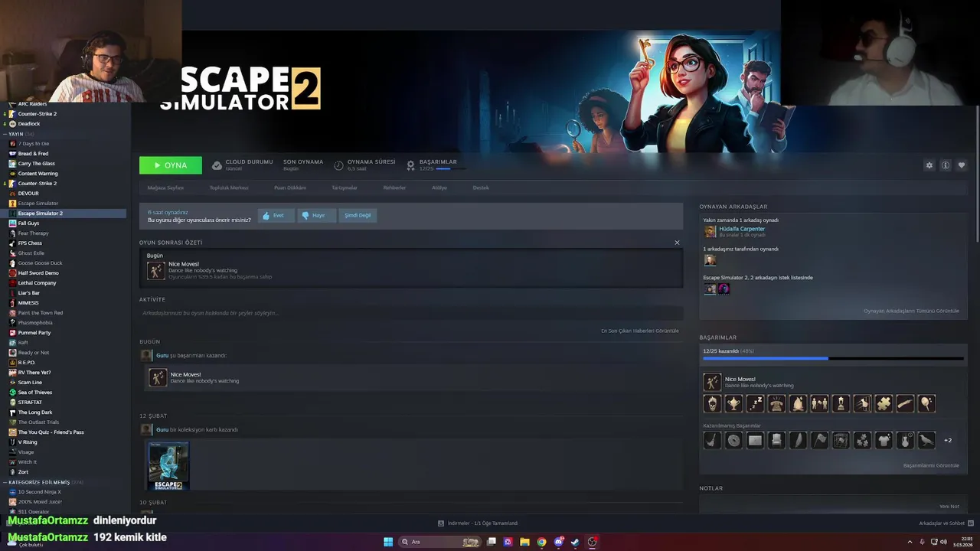980x551 pixels.
Task: Open Hüdaifa Carpenter profile link
Action: point(742,229)
